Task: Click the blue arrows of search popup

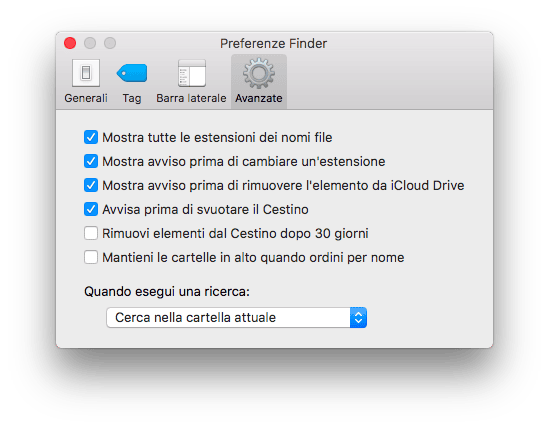Action: (x=358, y=318)
